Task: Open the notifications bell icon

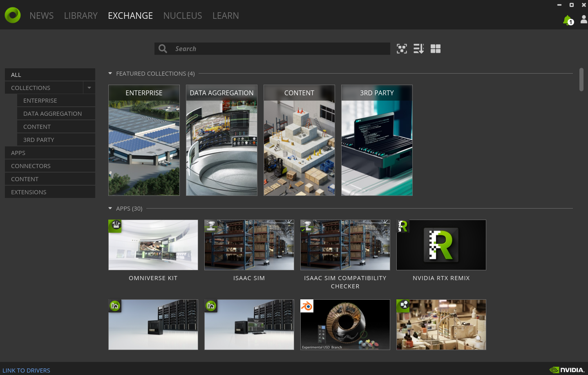Action: (568, 20)
